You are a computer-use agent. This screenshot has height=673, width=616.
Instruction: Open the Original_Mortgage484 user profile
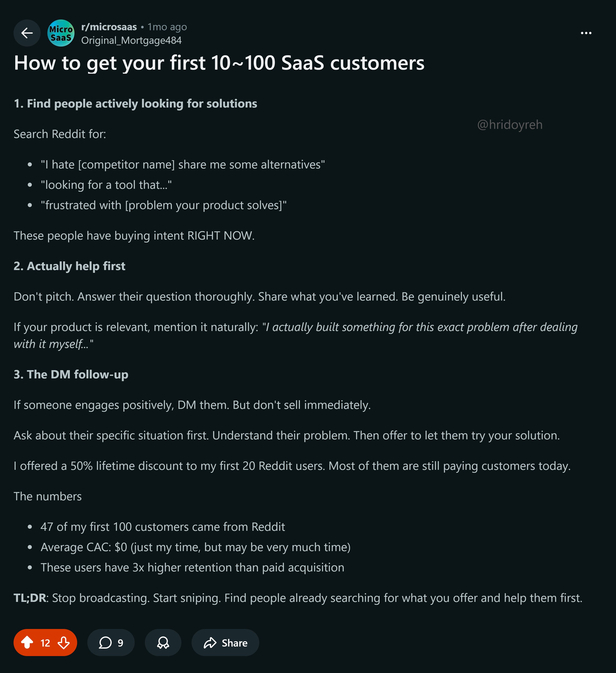[131, 40]
